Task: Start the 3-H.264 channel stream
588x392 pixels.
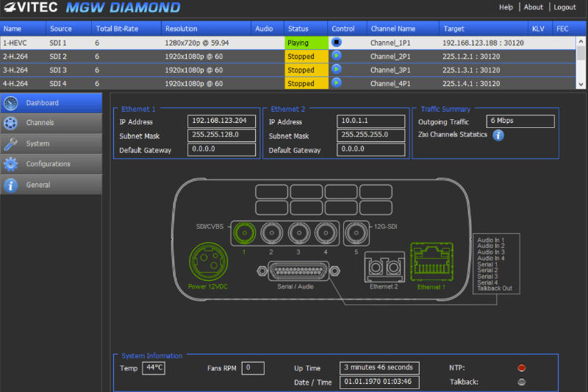Action: tap(337, 69)
